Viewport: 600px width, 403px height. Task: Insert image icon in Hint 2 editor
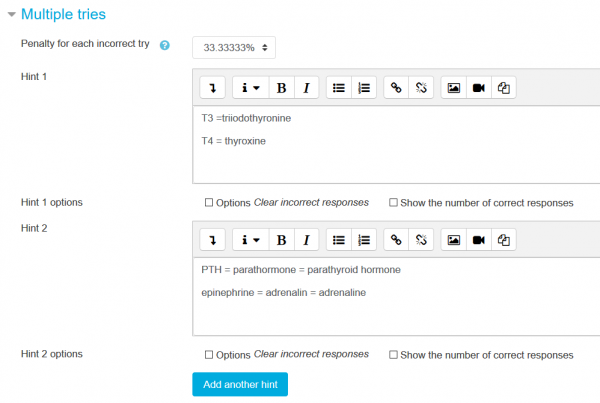(454, 240)
